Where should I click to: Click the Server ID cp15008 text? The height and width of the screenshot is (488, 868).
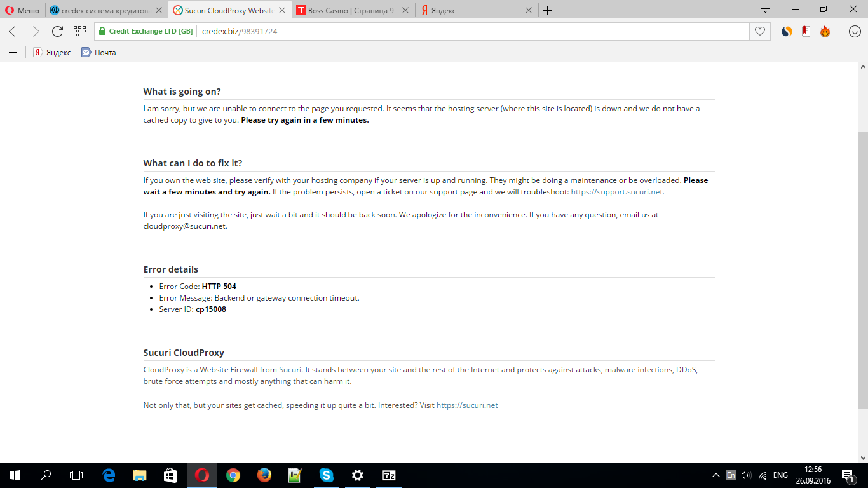click(193, 309)
